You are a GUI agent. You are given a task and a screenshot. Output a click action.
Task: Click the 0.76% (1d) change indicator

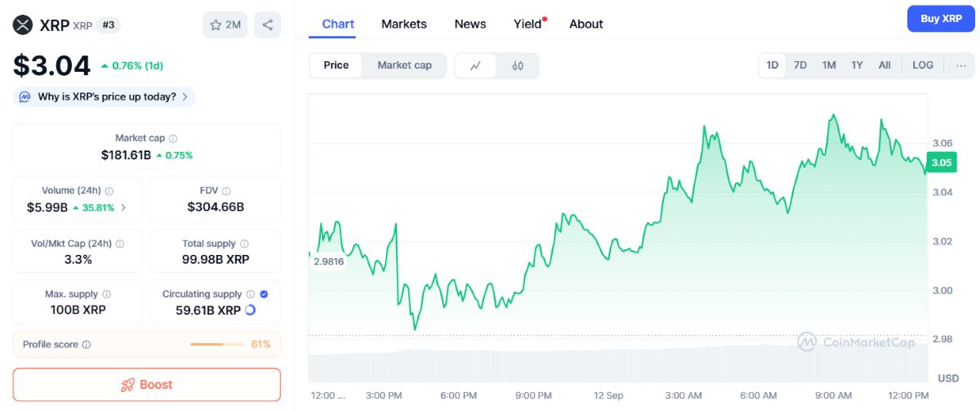[x=131, y=65]
